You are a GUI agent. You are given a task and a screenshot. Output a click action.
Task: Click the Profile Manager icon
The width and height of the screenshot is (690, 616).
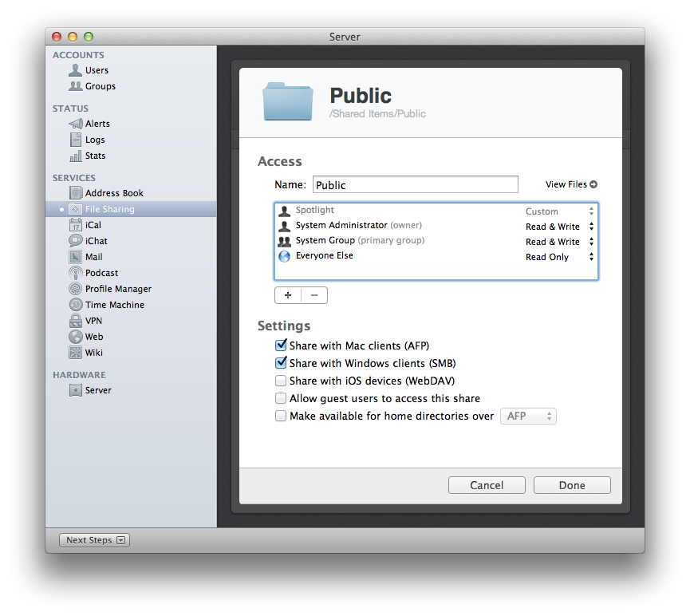75,289
